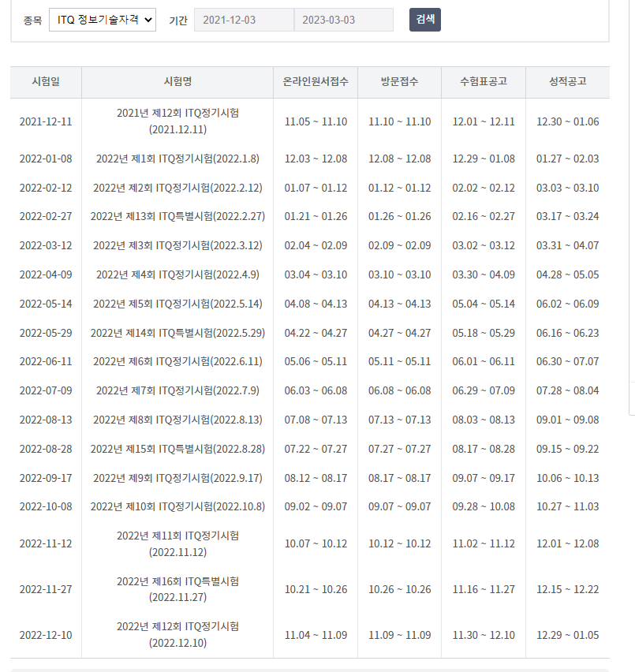Select 2022년 제12회 ITQ정기시험 (2022.12.10) exam name
Image resolution: width=635 pixels, height=672 pixels.
[177, 635]
